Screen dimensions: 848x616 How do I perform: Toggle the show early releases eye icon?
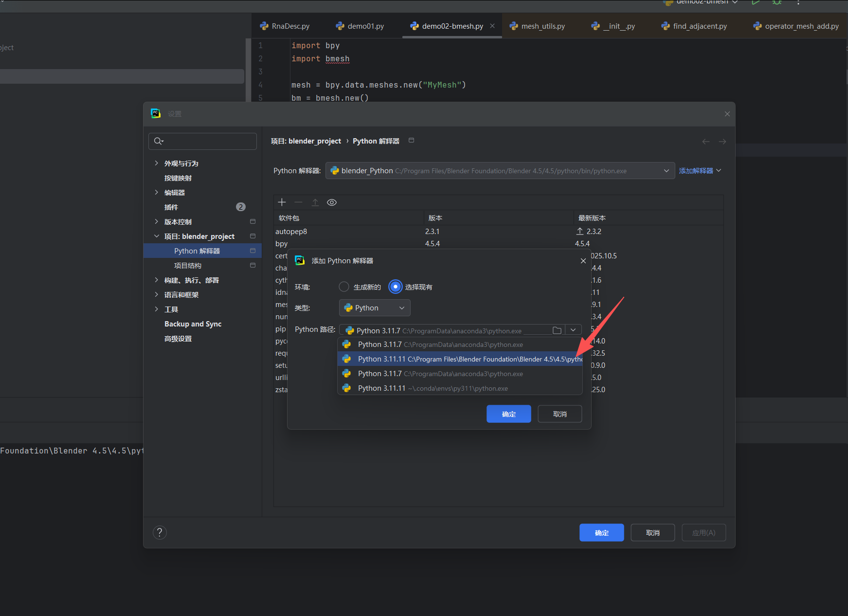[x=332, y=202]
